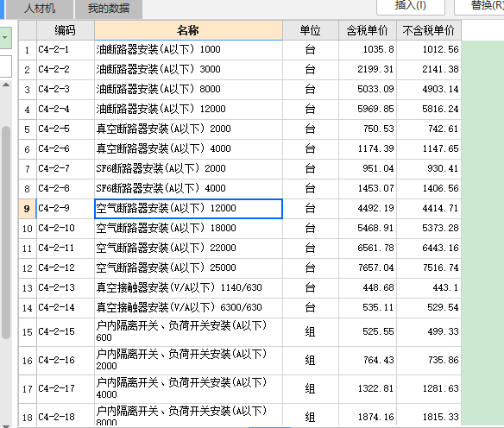Click 油断路器安装(A以下) 3000 name
Viewport: 504px width, 428px height.
click(x=188, y=70)
